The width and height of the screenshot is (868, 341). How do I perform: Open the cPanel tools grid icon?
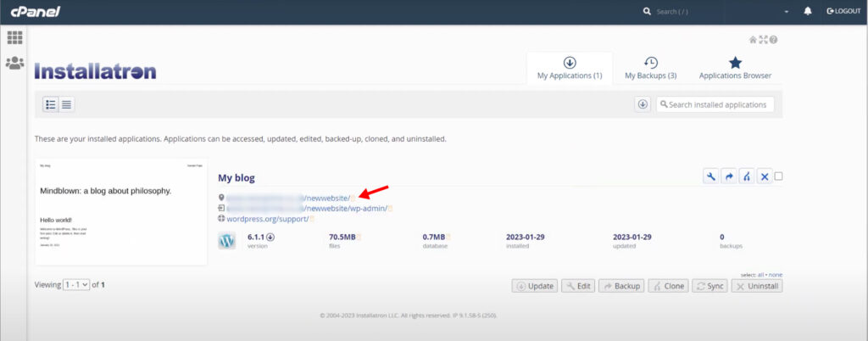coord(15,37)
